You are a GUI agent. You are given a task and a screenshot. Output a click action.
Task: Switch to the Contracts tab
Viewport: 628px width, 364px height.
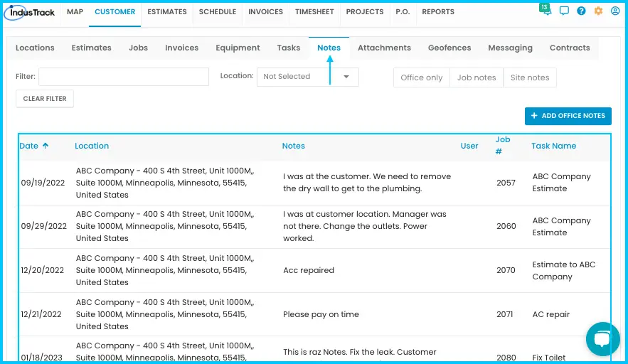(570, 48)
